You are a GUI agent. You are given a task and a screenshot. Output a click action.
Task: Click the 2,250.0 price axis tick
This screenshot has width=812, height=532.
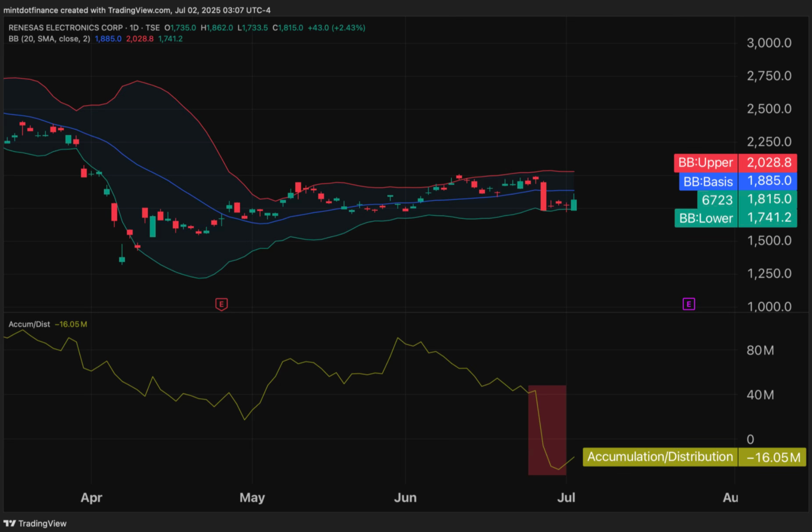[x=769, y=142]
